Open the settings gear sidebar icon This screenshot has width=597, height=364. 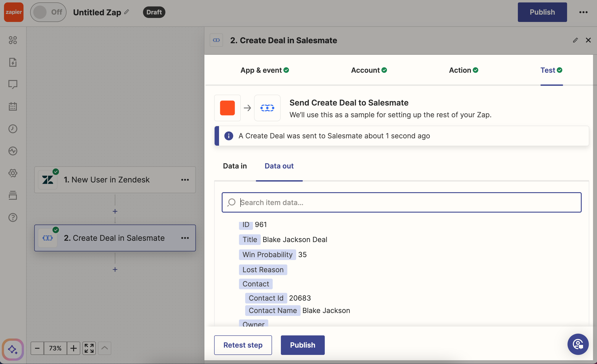coord(13,173)
